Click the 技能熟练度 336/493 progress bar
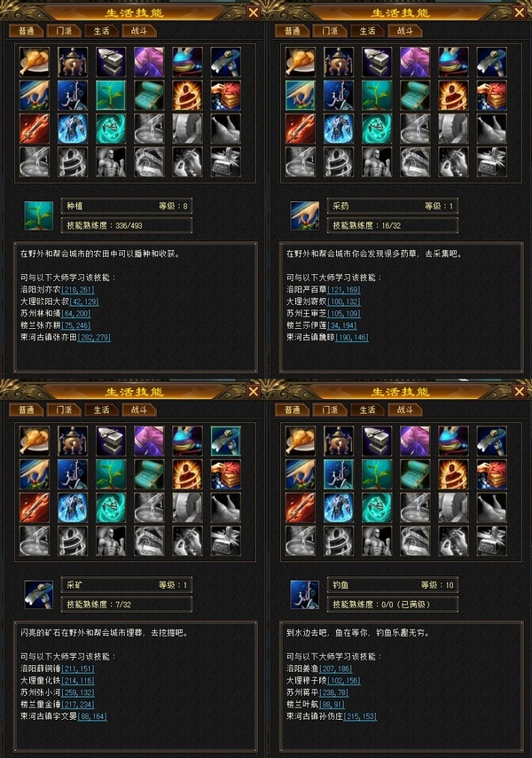The height and width of the screenshot is (758, 532). 127,225
